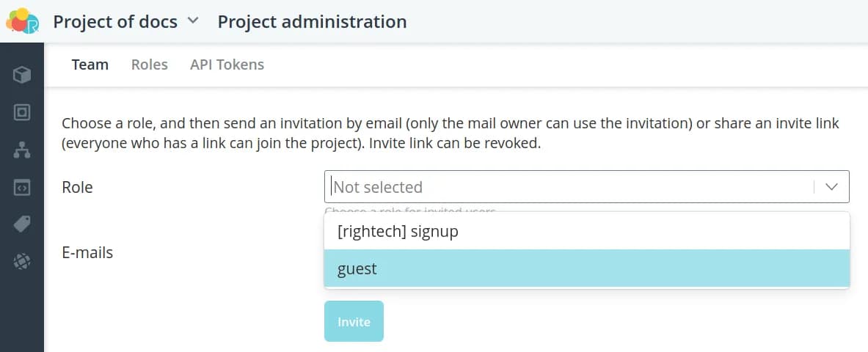Click the Role field label

tap(77, 187)
